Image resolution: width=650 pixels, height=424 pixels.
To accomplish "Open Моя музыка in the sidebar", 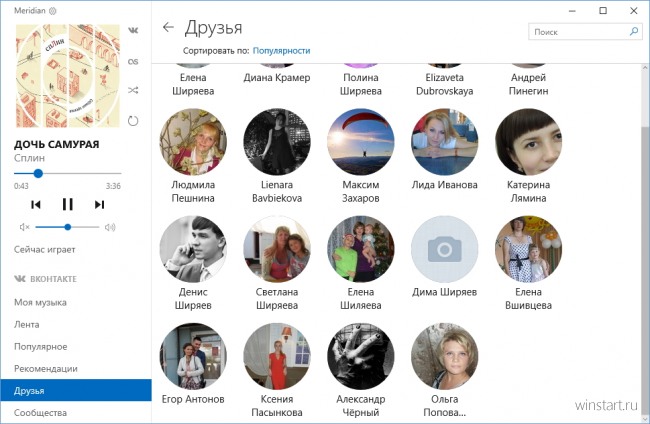I will tap(40, 302).
